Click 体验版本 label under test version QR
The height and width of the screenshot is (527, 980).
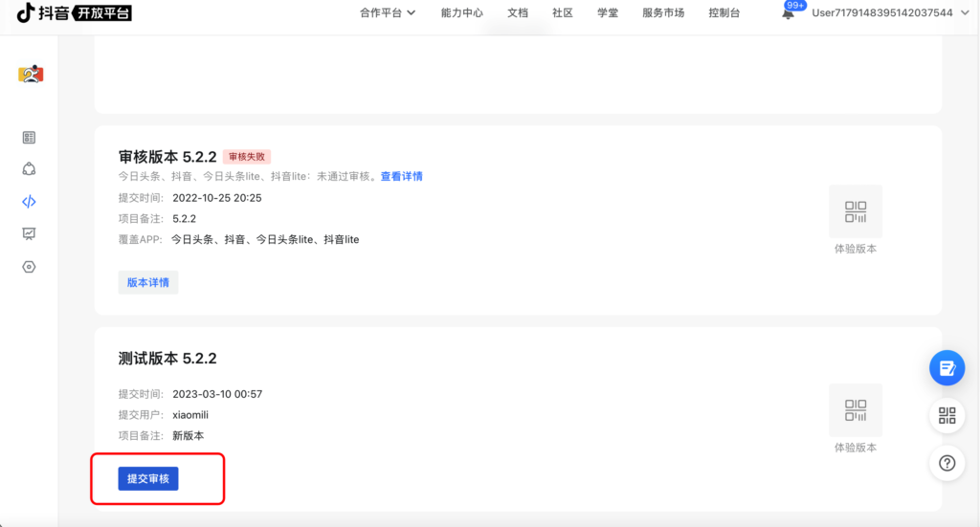(856, 448)
